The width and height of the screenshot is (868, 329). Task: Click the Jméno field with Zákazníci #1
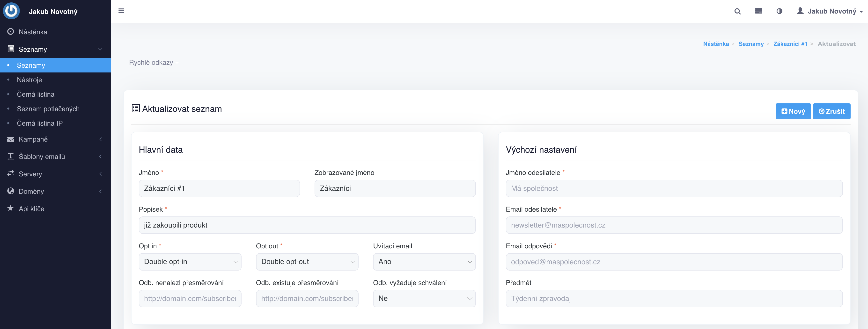(219, 188)
